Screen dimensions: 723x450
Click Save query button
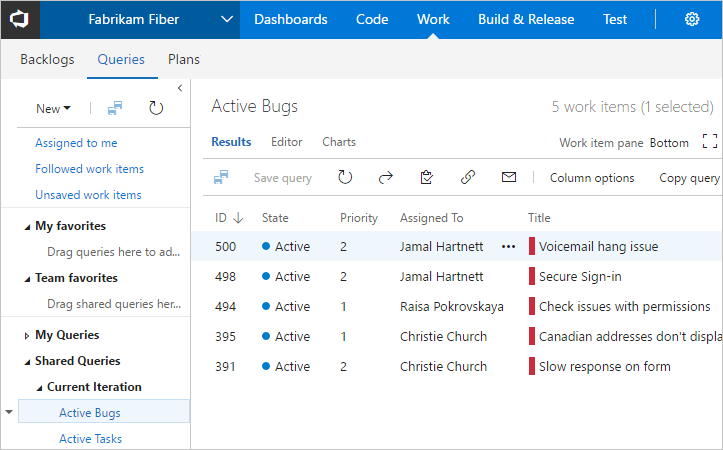click(x=283, y=178)
